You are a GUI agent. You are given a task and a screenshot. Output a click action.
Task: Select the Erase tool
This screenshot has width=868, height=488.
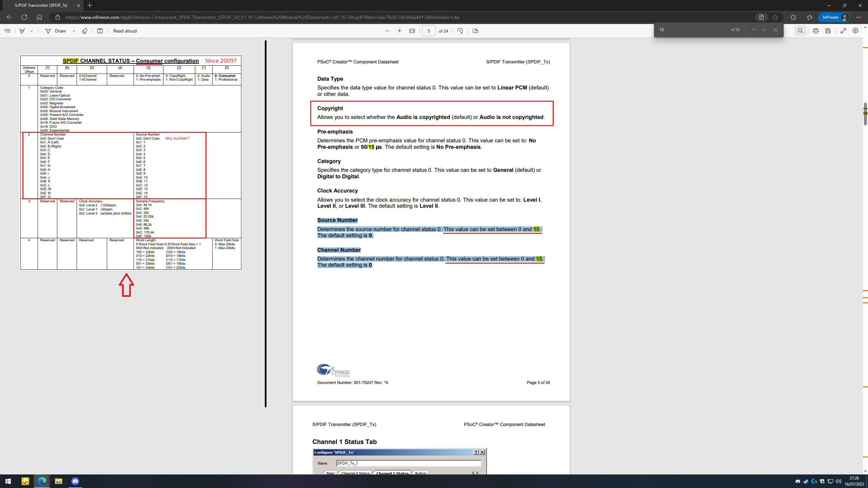pyautogui.click(x=85, y=31)
